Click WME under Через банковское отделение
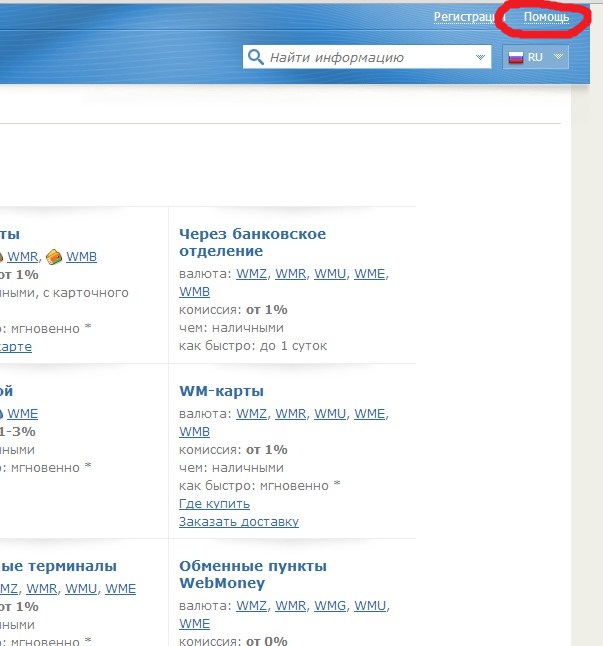Viewport: 603px width, 646px height. coord(369,274)
